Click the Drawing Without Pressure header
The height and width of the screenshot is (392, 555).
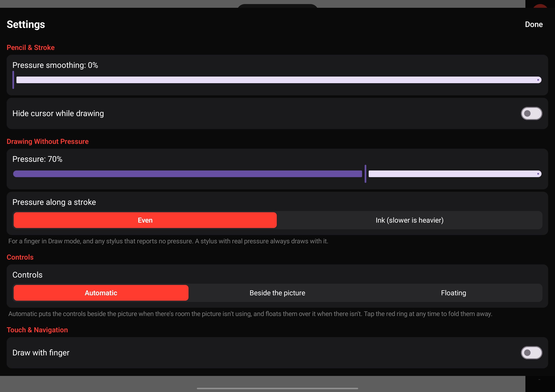48,141
